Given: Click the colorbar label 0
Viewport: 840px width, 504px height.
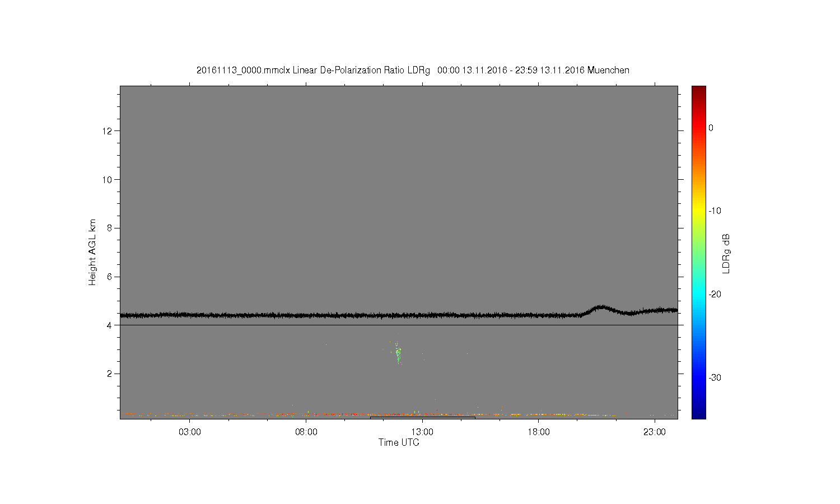Looking at the screenshot, I should [x=711, y=128].
